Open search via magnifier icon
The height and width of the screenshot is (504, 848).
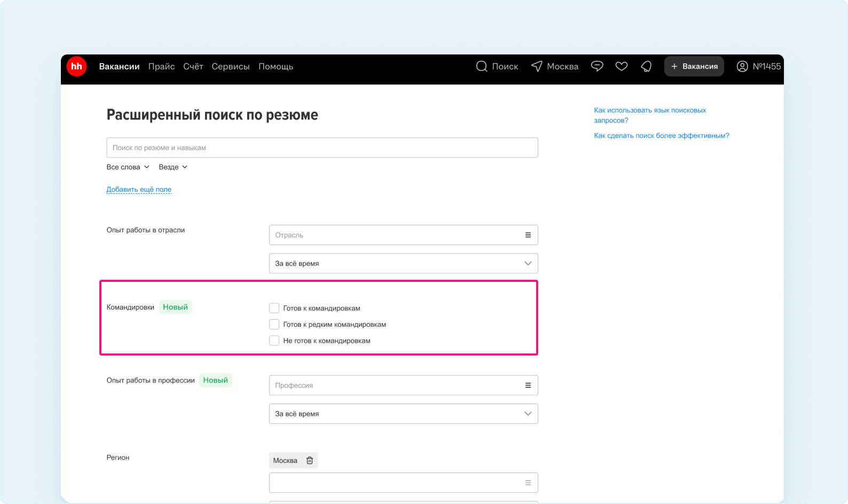[x=481, y=66]
